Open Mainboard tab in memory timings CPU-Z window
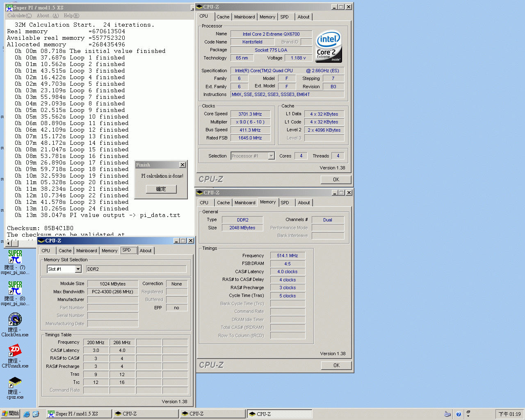Viewport: 525px width, 420px height. [x=245, y=203]
